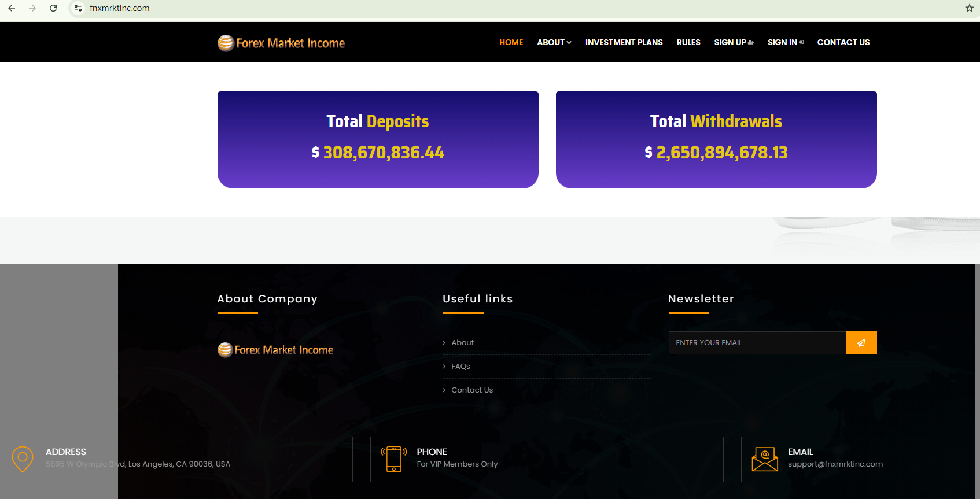This screenshot has height=499, width=980.
Task: Click the ADDRESS label in footer
Action: (x=66, y=452)
